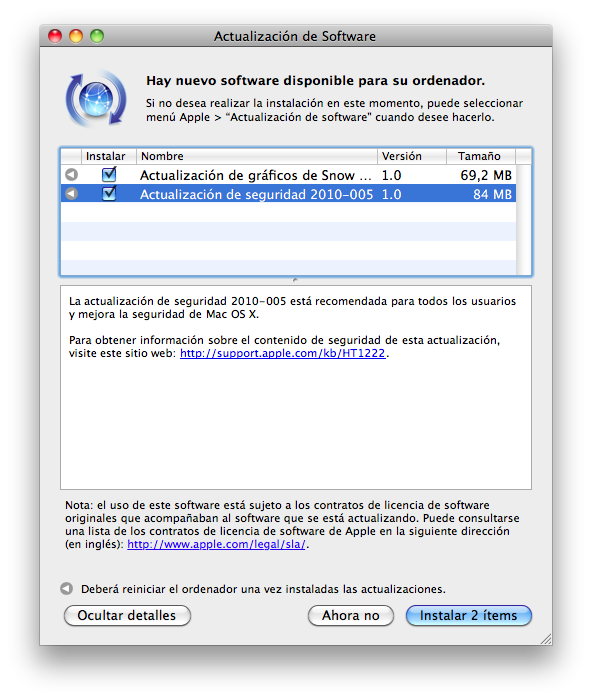Open the www.apple.com/legal/sla/ link
This screenshot has width=592, height=700.
(x=217, y=544)
